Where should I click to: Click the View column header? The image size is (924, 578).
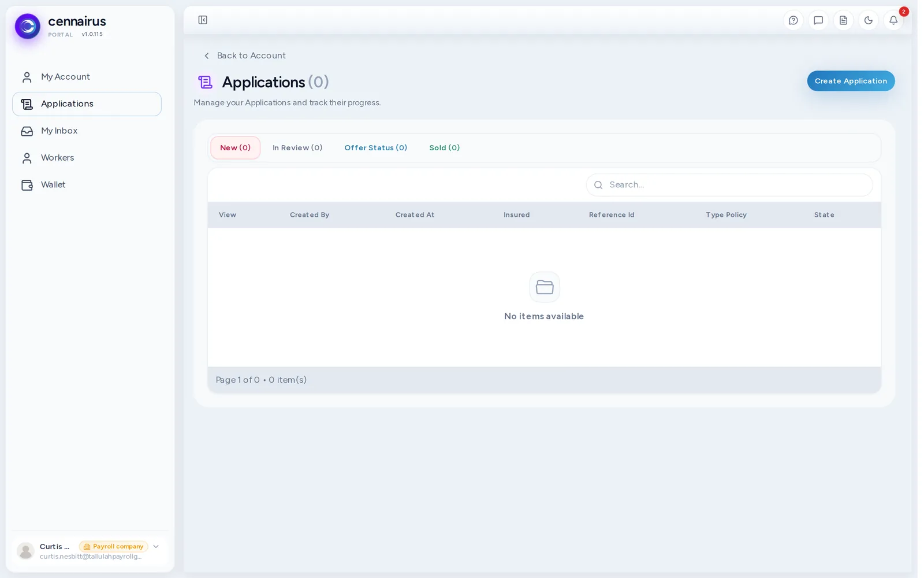click(x=228, y=215)
